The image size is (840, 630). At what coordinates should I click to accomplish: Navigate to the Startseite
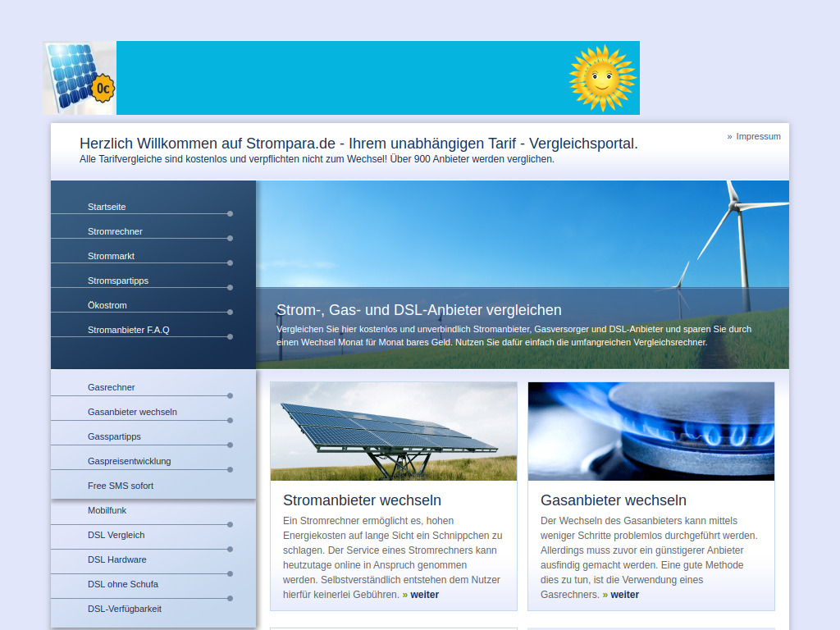coord(107,207)
